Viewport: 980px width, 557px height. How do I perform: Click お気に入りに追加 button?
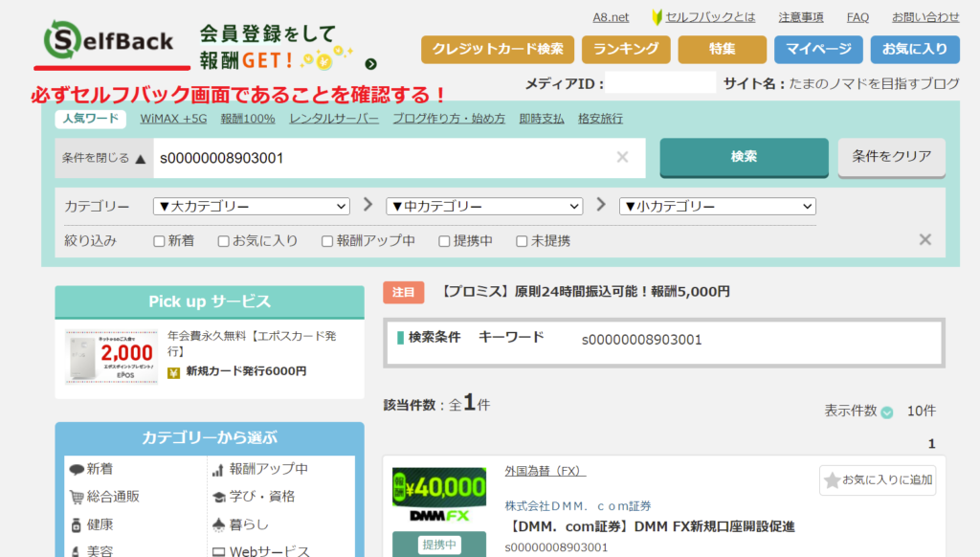tap(878, 480)
